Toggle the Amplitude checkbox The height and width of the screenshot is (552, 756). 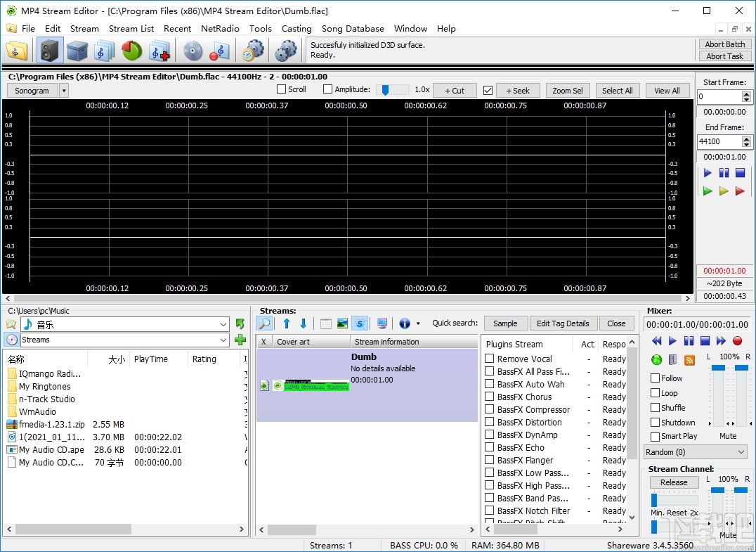pyautogui.click(x=327, y=89)
